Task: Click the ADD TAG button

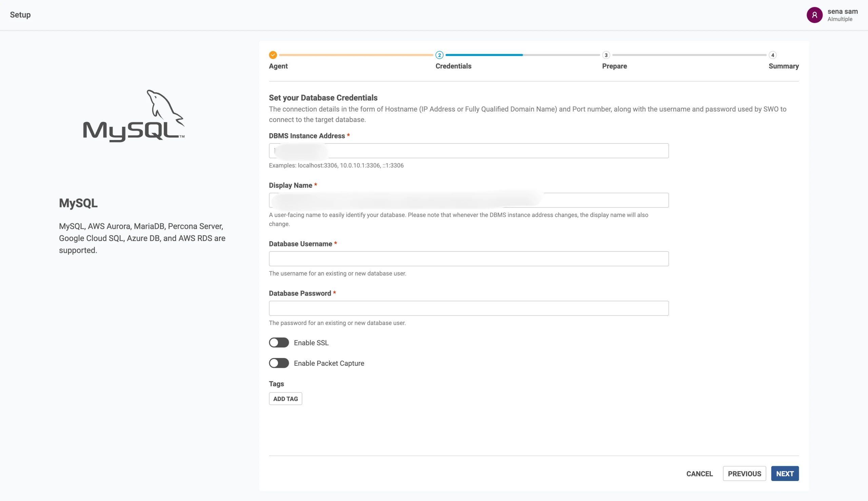Action: 285,398
